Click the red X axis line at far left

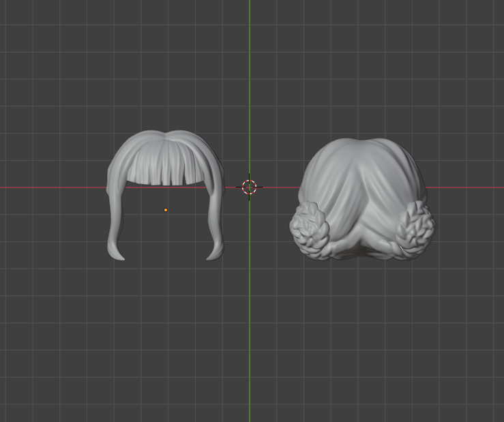[x=27, y=187]
